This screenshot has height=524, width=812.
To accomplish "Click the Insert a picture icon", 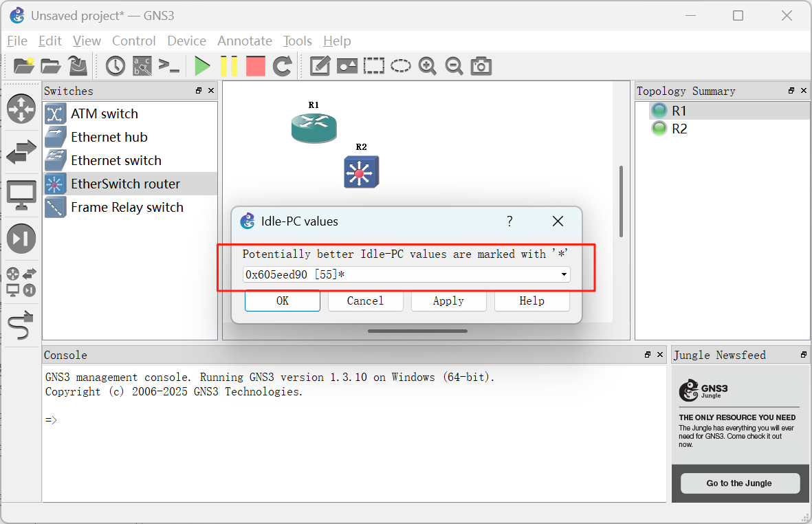I will coord(347,66).
